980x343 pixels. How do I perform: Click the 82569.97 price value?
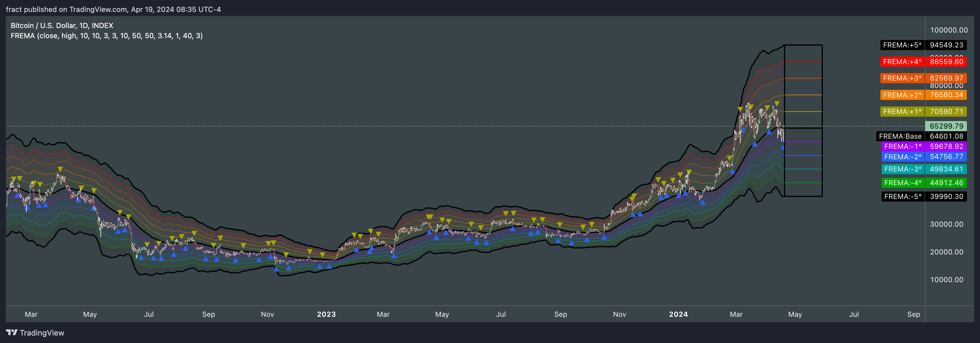(946, 78)
